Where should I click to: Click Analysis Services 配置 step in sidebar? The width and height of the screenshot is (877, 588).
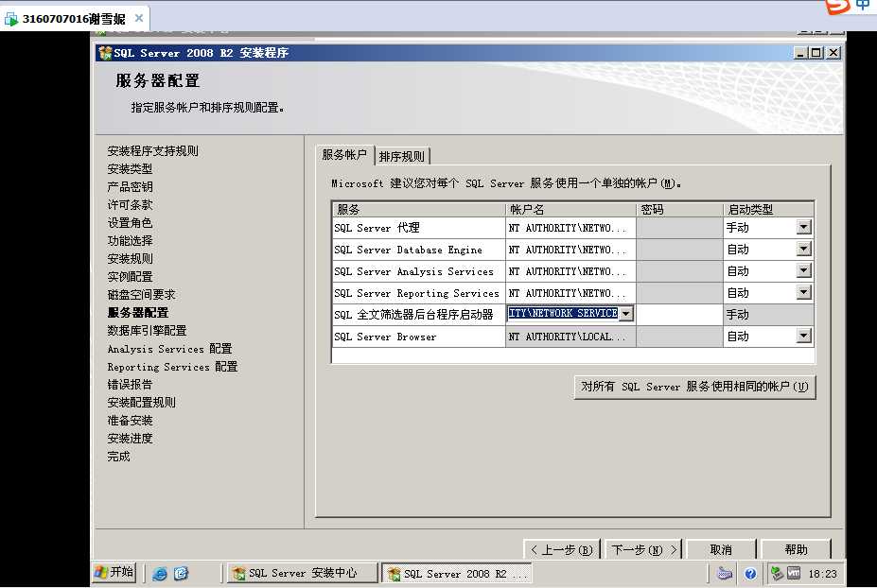click(x=169, y=349)
